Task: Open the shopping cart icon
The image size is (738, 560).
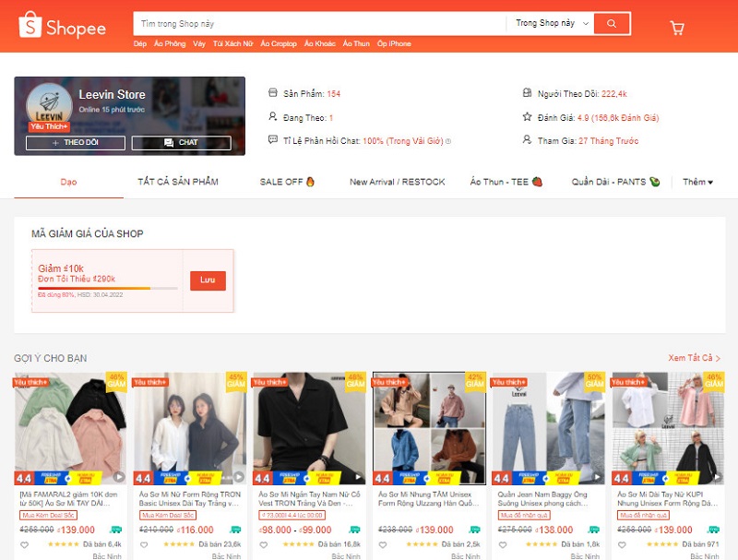Action: (x=677, y=28)
